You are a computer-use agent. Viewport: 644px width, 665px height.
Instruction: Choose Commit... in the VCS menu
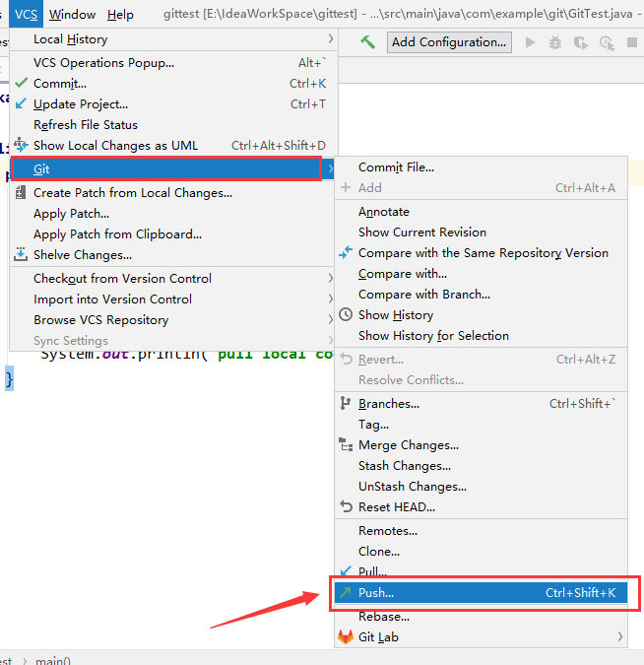[173, 83]
